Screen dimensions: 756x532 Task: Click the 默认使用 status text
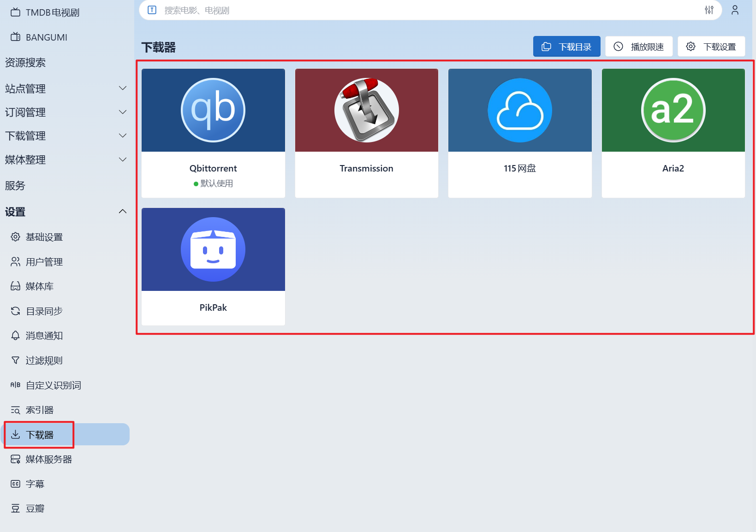(217, 183)
